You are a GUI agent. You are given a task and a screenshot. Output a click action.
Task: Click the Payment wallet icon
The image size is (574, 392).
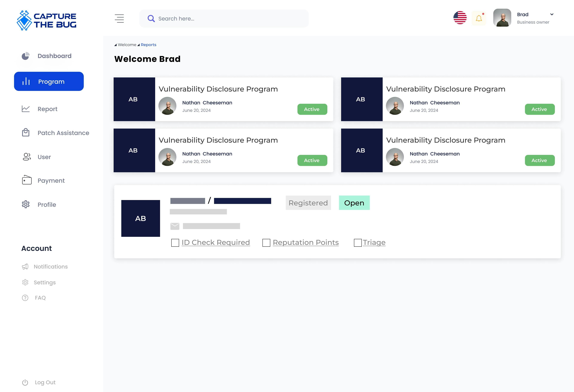pyautogui.click(x=27, y=180)
